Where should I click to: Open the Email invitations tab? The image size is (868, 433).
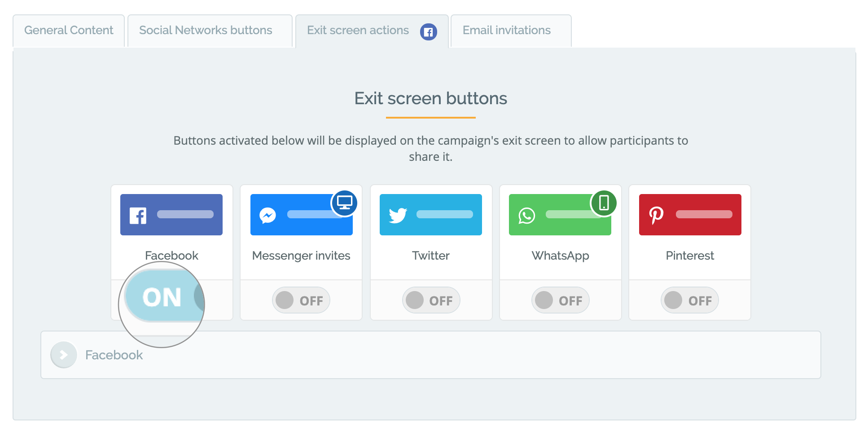tap(511, 31)
